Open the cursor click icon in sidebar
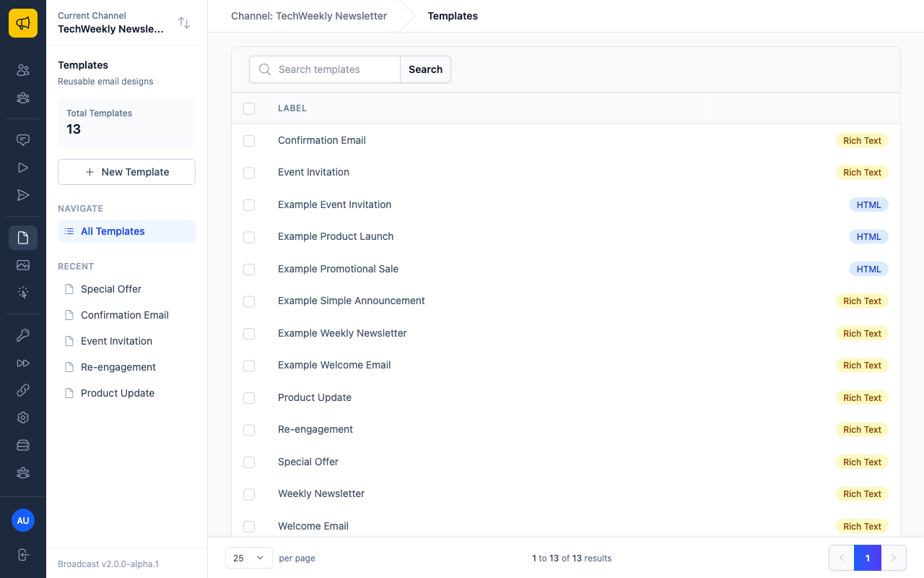Screen dimensions: 924x578 click(x=23, y=293)
